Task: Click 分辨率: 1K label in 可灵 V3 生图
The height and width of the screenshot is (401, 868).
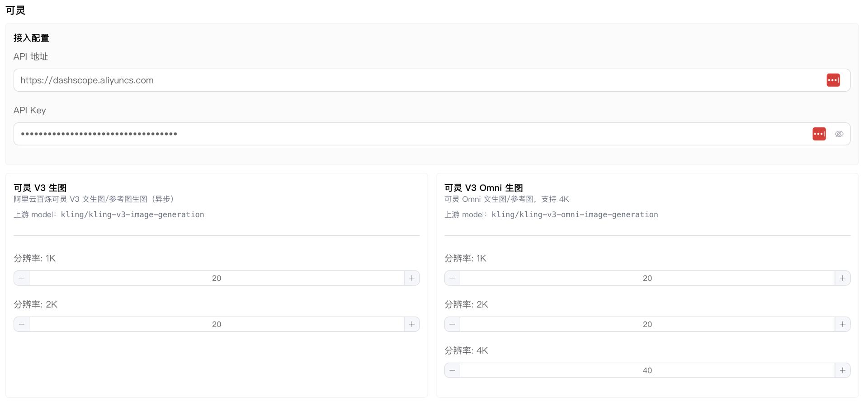Action: [x=35, y=258]
